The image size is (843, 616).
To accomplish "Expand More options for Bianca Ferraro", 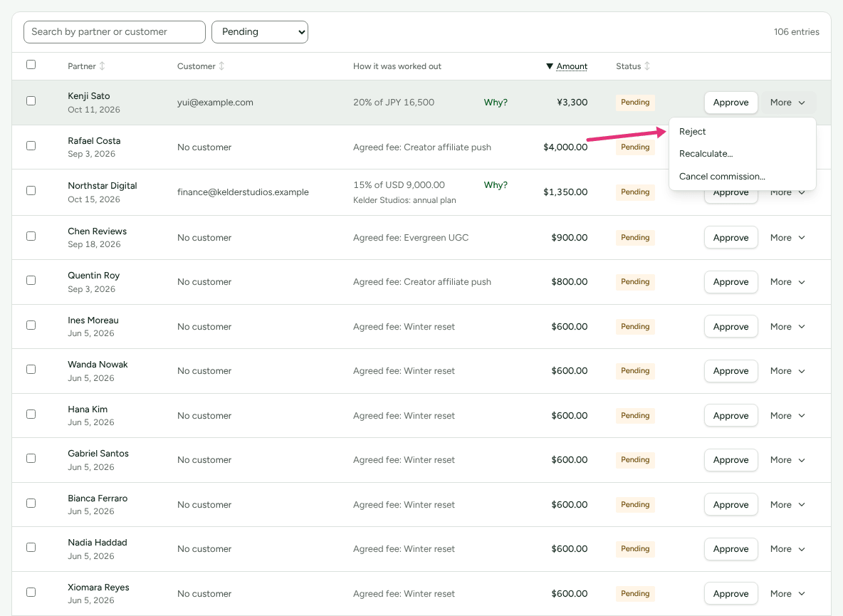I will coord(787,505).
